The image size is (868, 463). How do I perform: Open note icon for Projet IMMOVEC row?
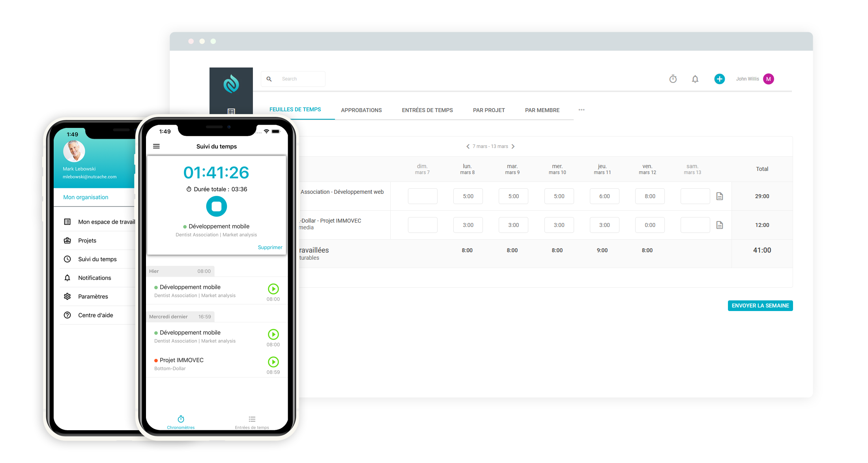coord(719,225)
